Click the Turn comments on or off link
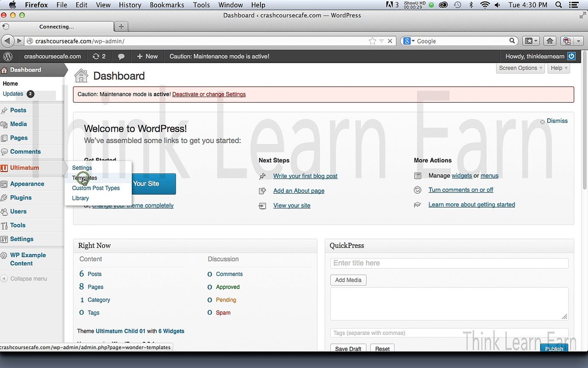Screen dimensions: 588x368 (460, 190)
